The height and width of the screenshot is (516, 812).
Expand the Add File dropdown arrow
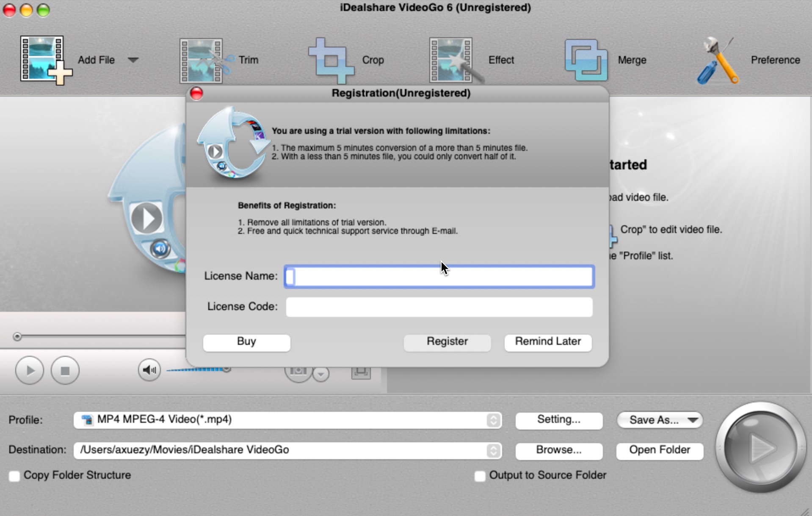pyautogui.click(x=133, y=60)
